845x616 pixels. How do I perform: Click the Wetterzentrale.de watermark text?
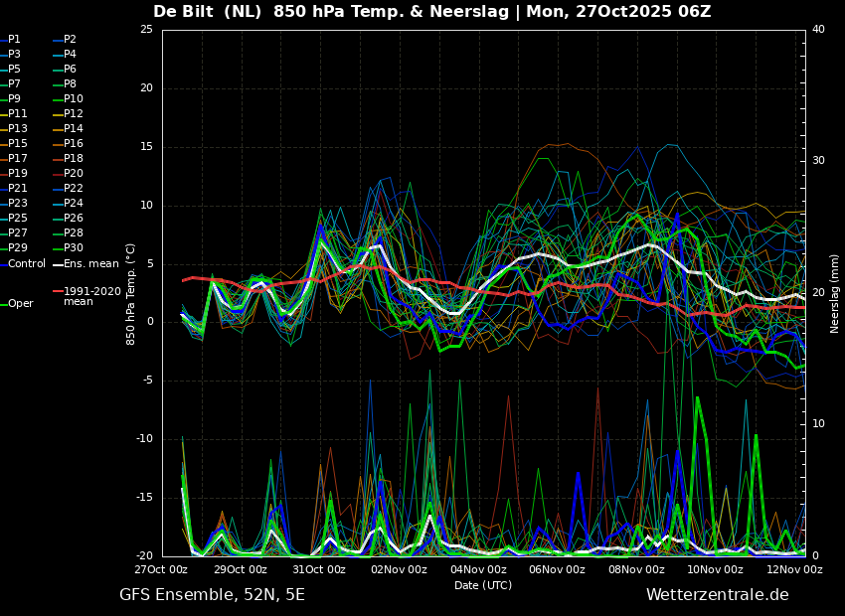(718, 594)
